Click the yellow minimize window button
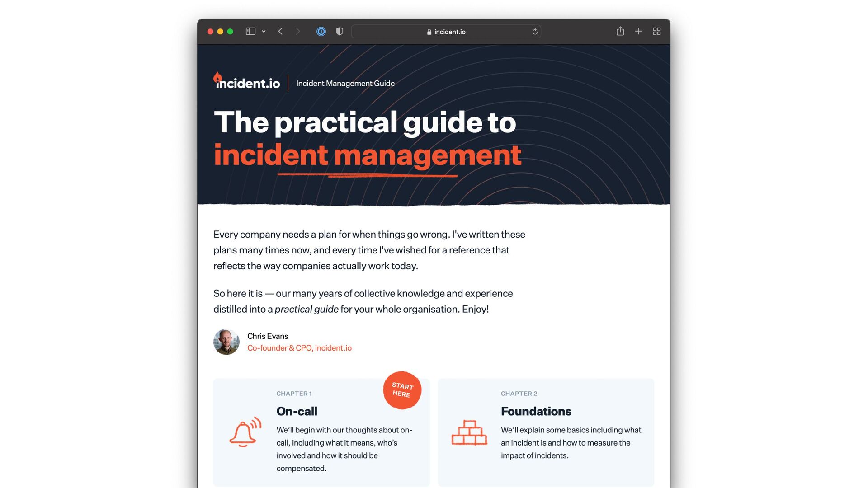Viewport: 868px width, 488px height. point(220,32)
